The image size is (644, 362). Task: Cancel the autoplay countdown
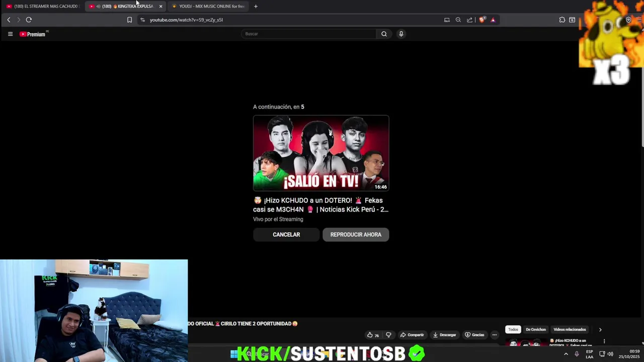click(x=286, y=235)
